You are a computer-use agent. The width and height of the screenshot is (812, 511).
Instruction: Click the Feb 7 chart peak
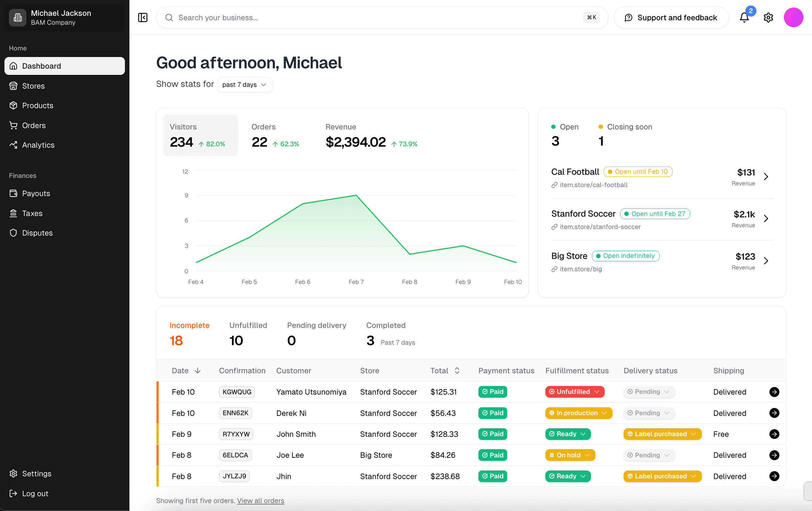coord(356,196)
